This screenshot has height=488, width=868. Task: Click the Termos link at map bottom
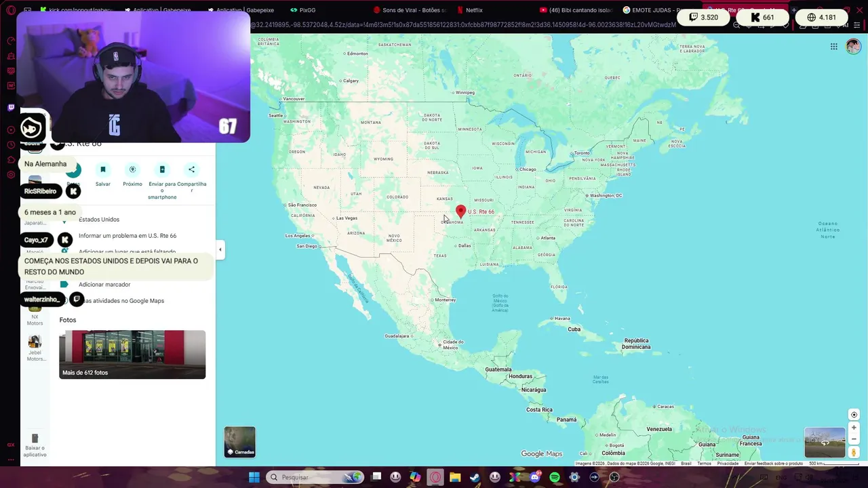705,464
